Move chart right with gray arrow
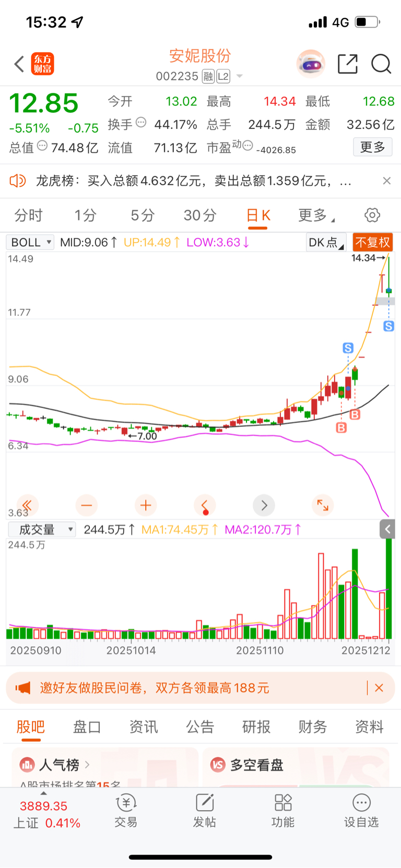Viewport: 401px width, 868px height. click(x=264, y=505)
